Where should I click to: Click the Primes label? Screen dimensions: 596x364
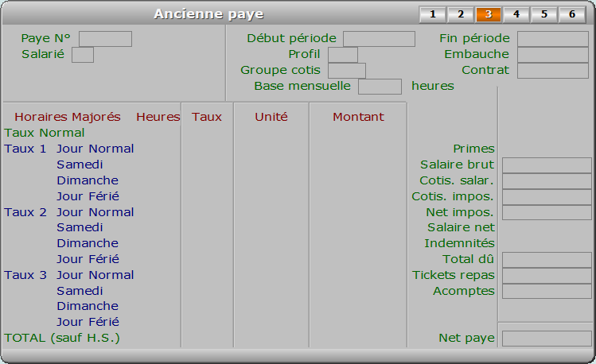point(473,149)
